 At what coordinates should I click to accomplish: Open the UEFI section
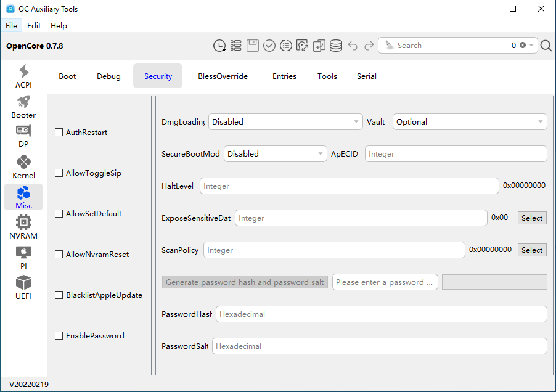(23, 287)
